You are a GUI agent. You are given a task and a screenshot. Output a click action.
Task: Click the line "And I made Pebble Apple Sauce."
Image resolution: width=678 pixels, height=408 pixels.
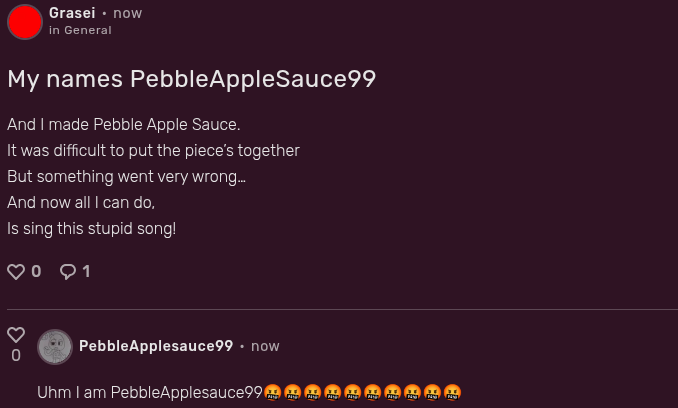[123, 124]
